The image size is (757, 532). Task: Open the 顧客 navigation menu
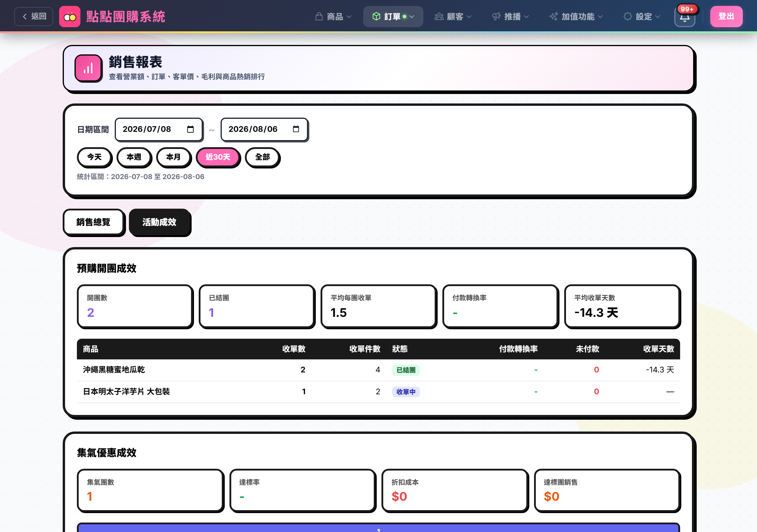tap(453, 17)
